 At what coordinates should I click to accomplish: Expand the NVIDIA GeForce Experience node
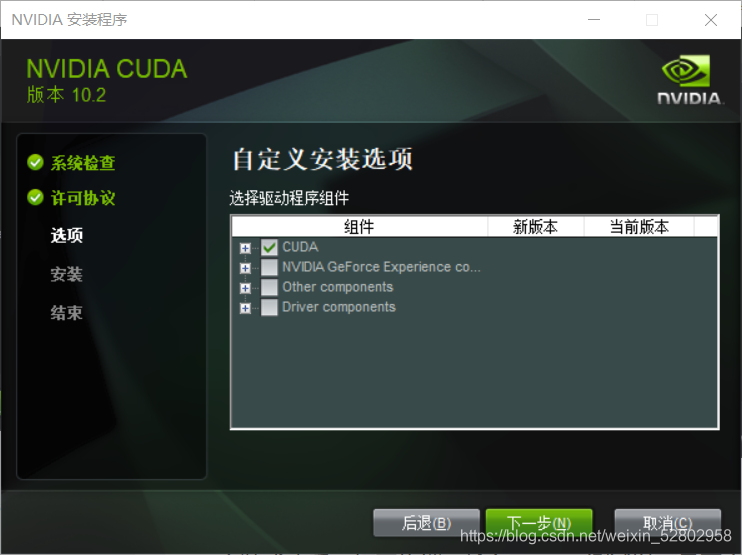[x=245, y=268]
